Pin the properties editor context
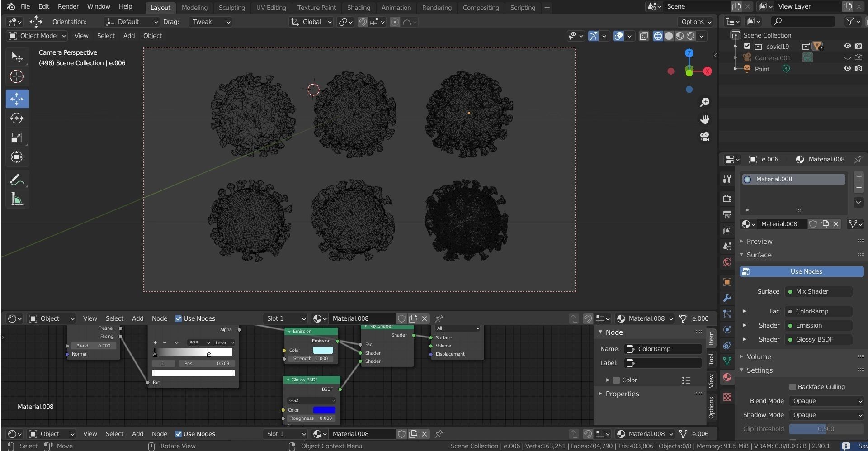The width and height of the screenshot is (868, 451). (x=858, y=159)
